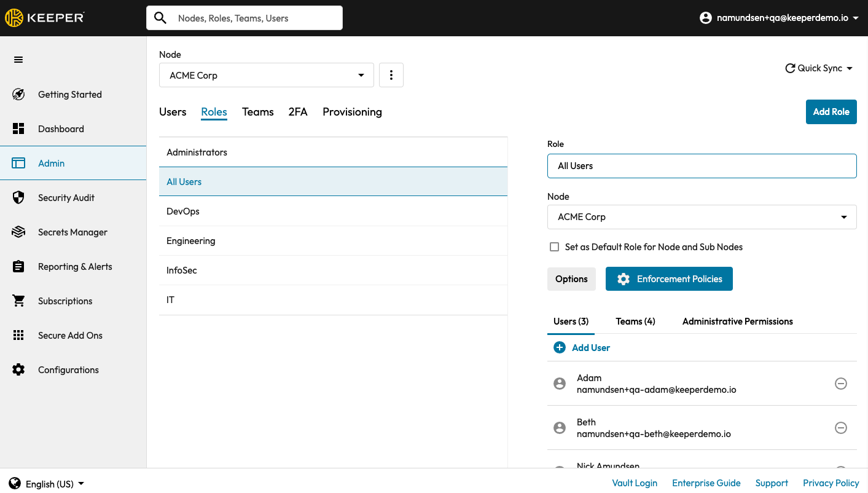The width and height of the screenshot is (868, 493).
Task: Click the three-dot node options button
Action: [391, 76]
